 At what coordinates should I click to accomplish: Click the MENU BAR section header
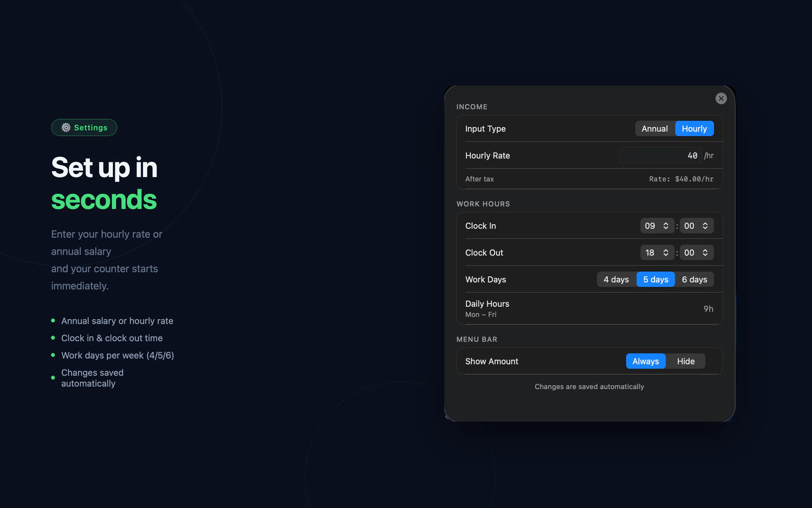click(477, 339)
